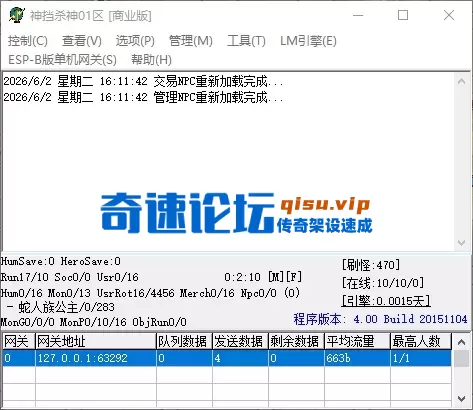Click the send data cell showing 4
This screenshot has width=473, height=410.
pyautogui.click(x=240, y=358)
